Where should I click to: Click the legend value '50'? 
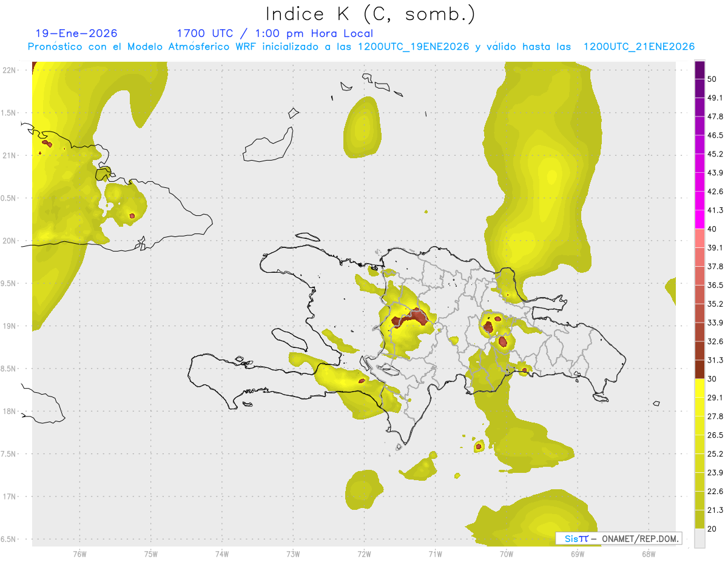[712, 79]
